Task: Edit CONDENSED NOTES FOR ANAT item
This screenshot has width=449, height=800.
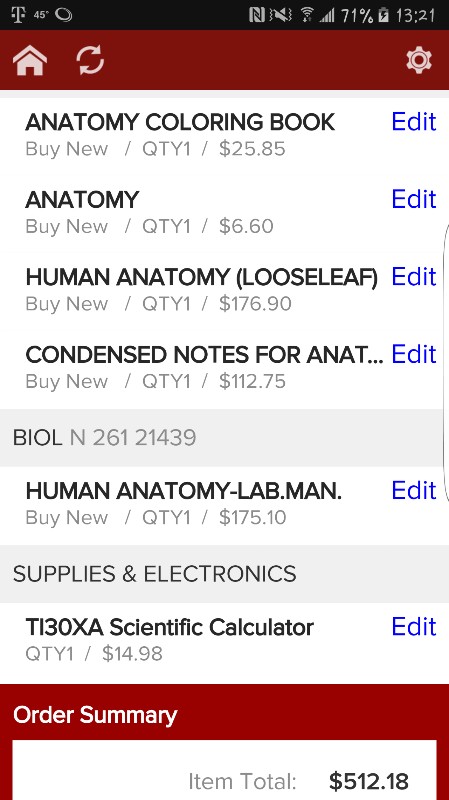Action: (414, 354)
